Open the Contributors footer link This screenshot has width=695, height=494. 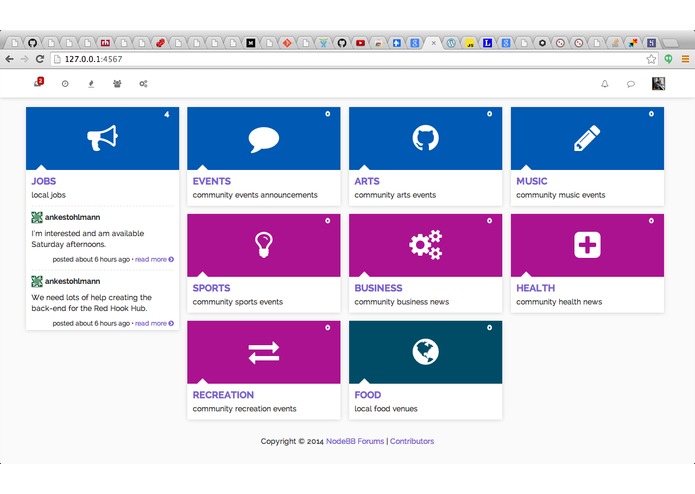(412, 441)
